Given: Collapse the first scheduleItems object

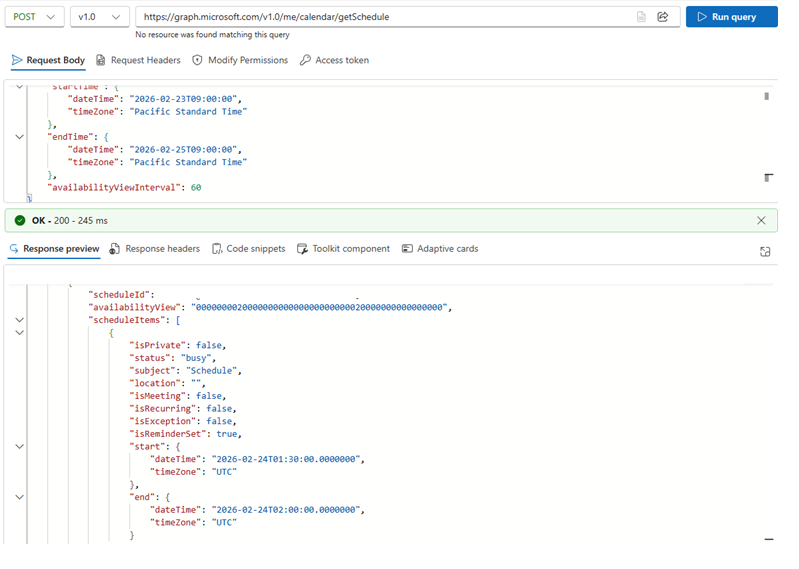Looking at the screenshot, I should 19,333.
